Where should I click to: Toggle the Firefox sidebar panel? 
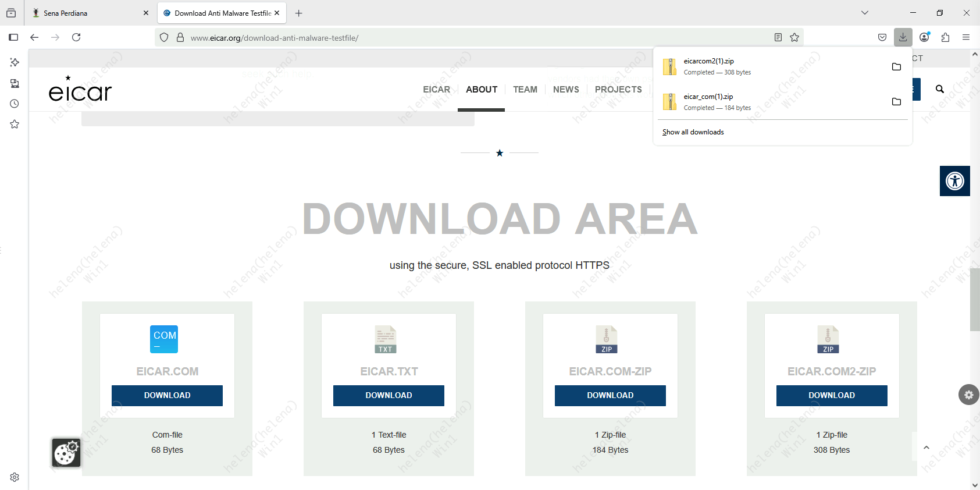click(x=13, y=37)
